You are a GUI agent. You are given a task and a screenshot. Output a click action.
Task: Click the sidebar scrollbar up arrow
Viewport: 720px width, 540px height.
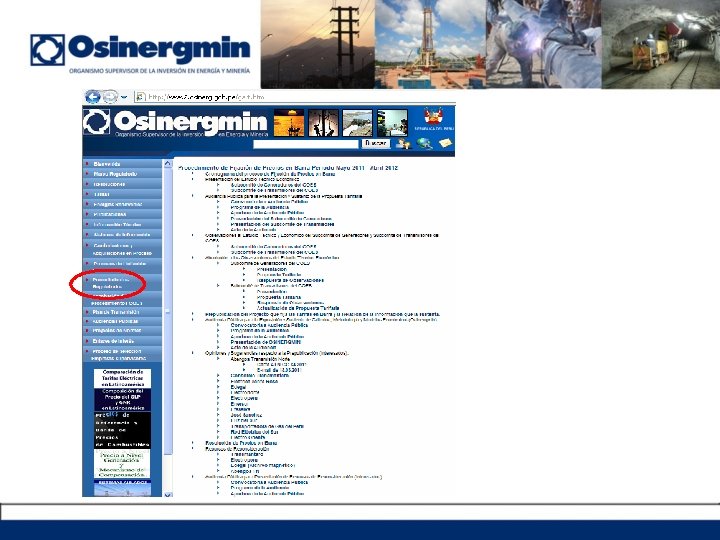(168, 163)
